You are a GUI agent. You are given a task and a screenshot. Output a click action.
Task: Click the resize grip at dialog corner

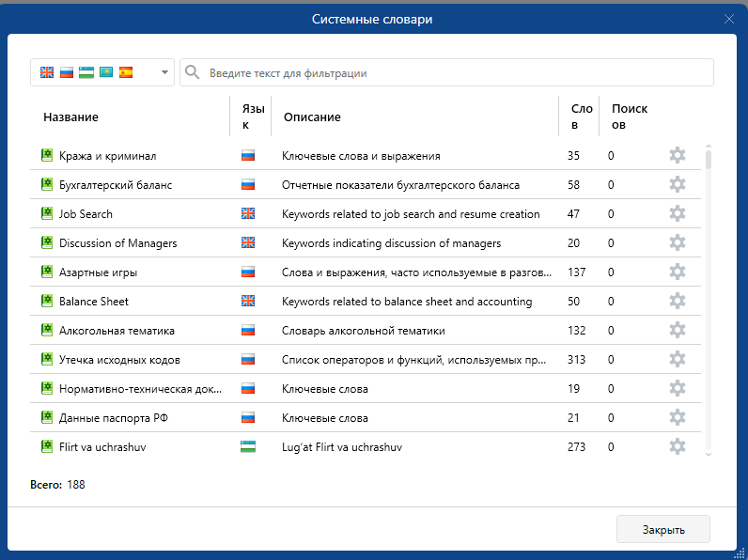[x=740, y=552]
